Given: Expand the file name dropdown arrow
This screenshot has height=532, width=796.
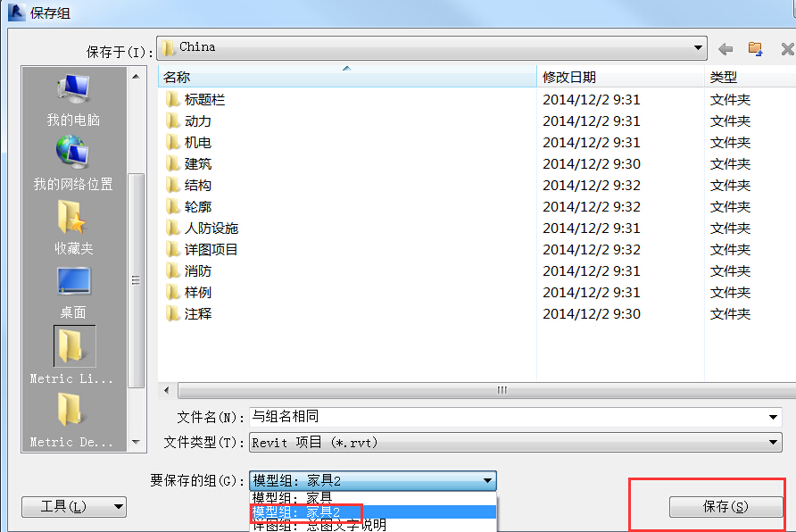Looking at the screenshot, I should (x=773, y=417).
